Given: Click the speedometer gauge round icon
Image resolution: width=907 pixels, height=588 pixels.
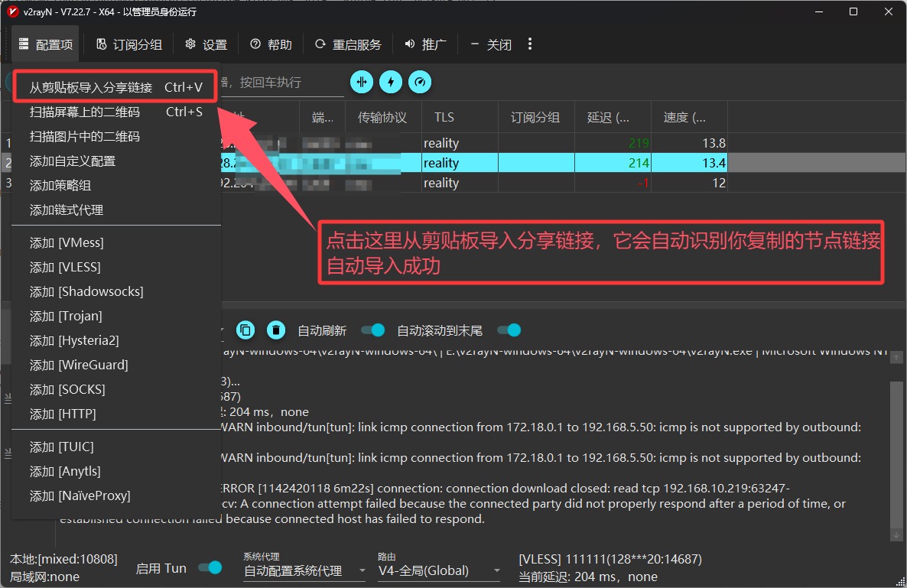Looking at the screenshot, I should tap(420, 82).
